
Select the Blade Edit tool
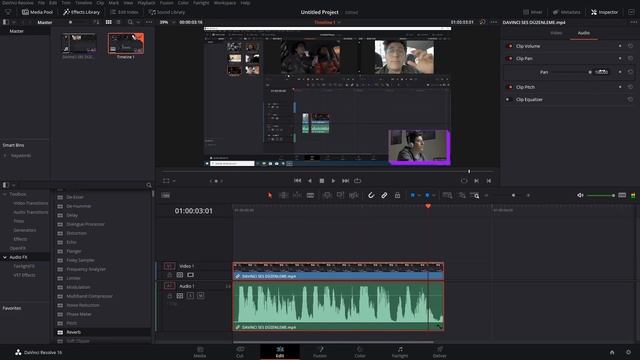tap(310, 196)
